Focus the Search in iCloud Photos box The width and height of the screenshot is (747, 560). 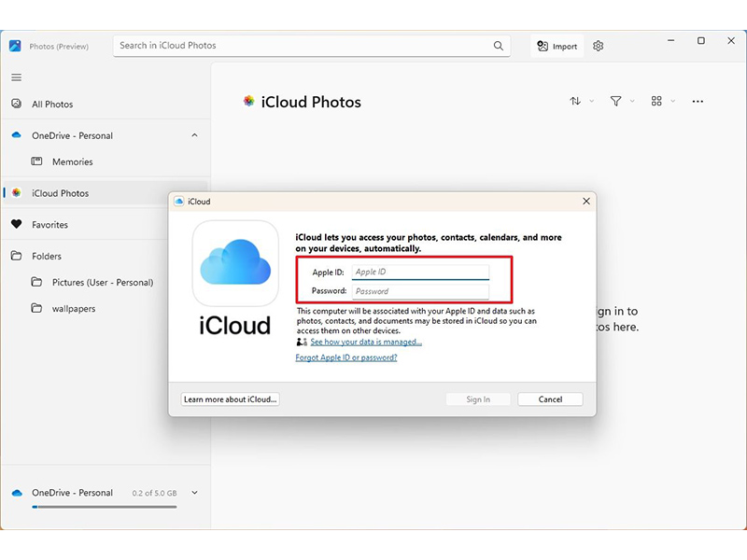pos(312,46)
